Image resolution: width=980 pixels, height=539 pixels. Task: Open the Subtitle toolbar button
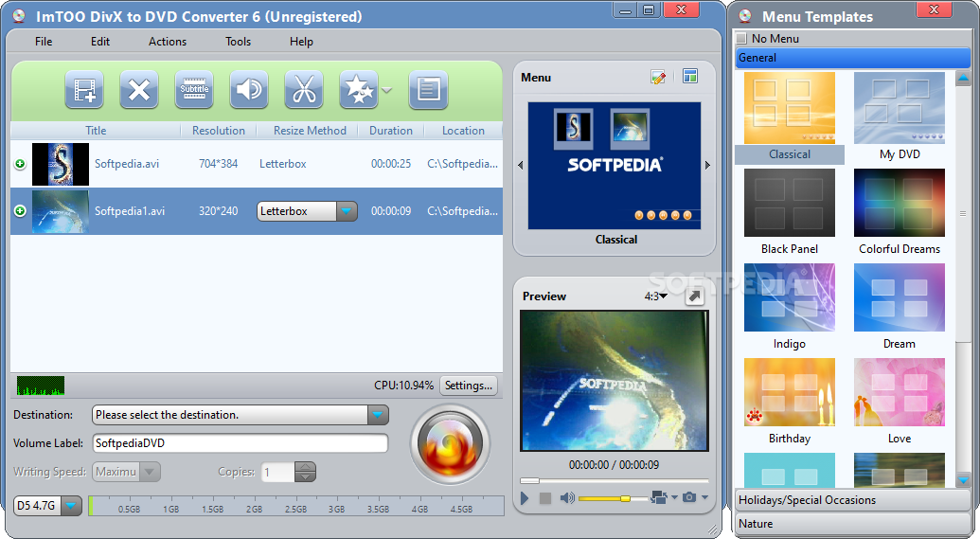[x=194, y=89]
